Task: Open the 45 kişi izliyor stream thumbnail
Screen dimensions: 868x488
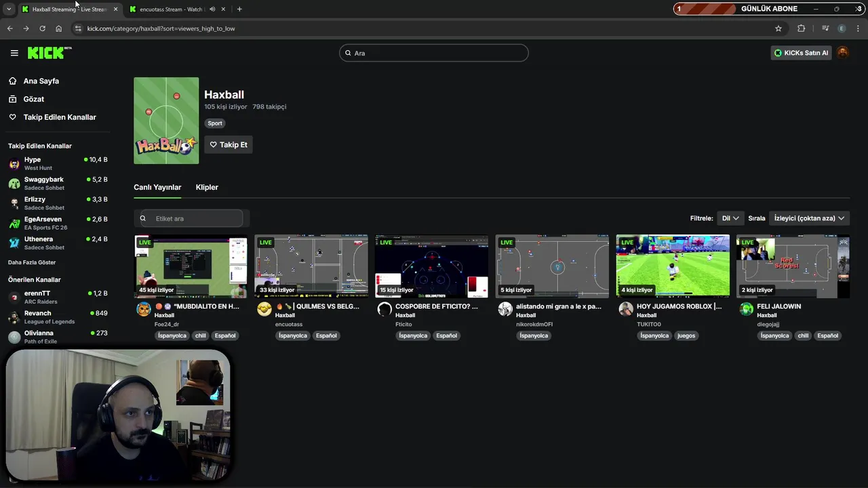Action: (x=191, y=266)
